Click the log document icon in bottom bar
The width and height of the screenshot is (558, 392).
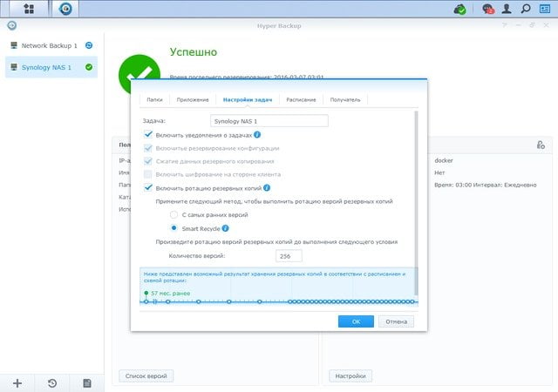click(x=87, y=383)
